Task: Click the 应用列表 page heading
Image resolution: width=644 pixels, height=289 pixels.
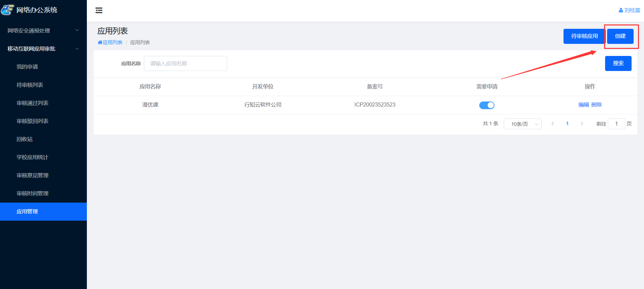Action: tap(113, 31)
